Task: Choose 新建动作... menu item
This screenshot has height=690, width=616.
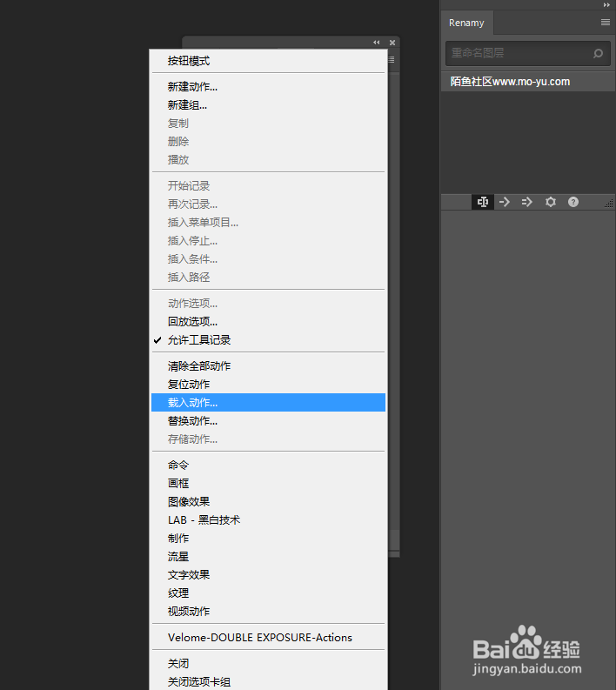Action: point(268,87)
